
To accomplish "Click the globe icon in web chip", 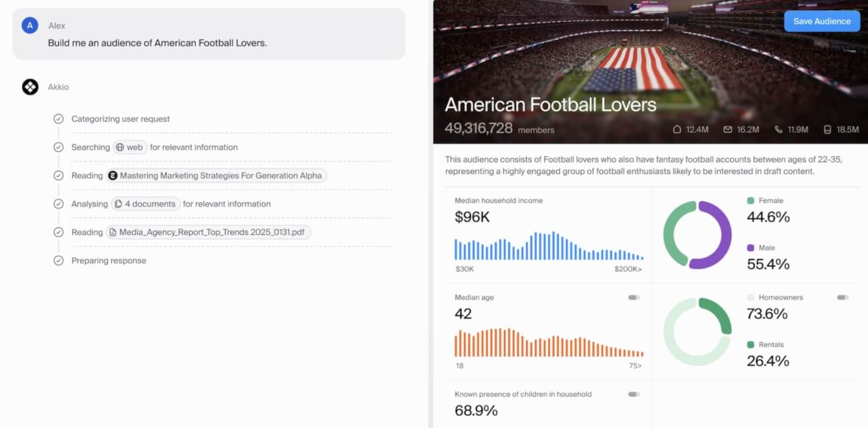I will tap(120, 148).
